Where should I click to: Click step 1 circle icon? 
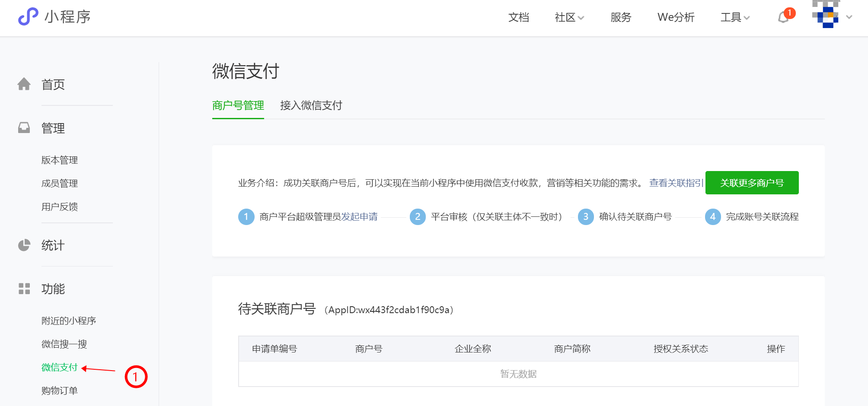(246, 216)
